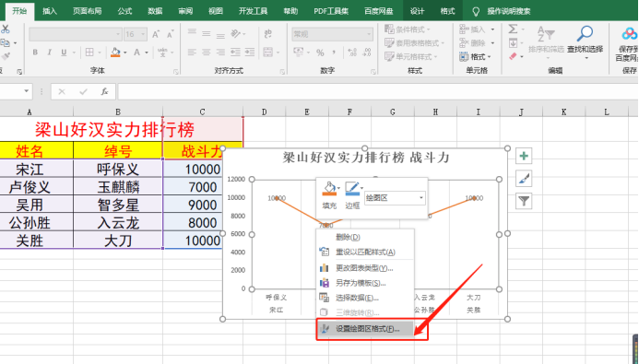Open the number format dropdown
The image size is (639, 364).
point(369,34)
